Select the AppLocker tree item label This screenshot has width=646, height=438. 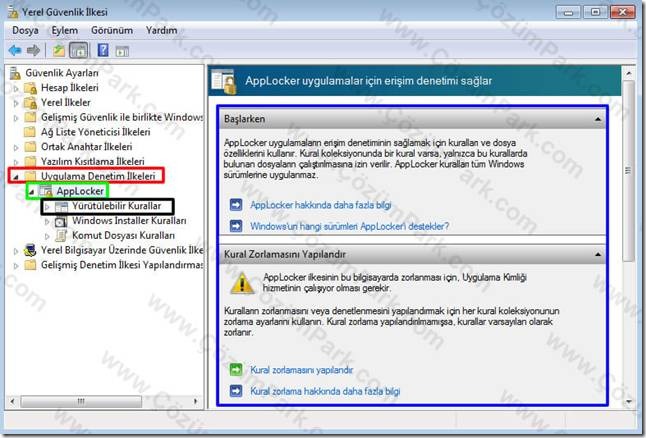[80, 191]
